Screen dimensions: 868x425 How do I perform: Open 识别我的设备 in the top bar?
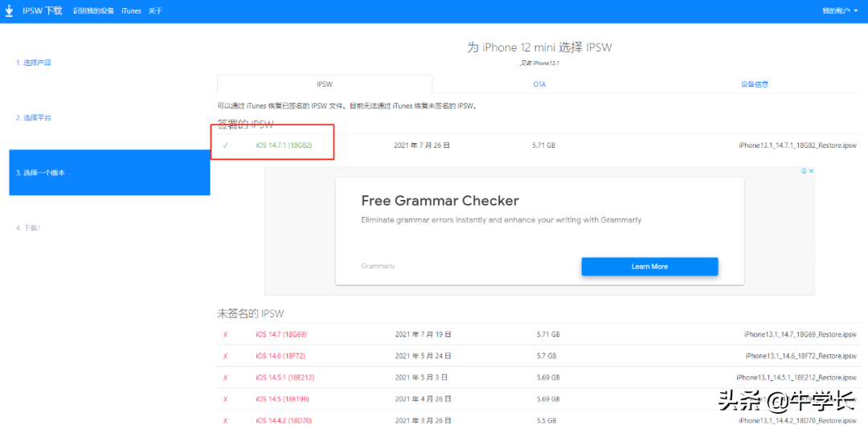tap(93, 11)
